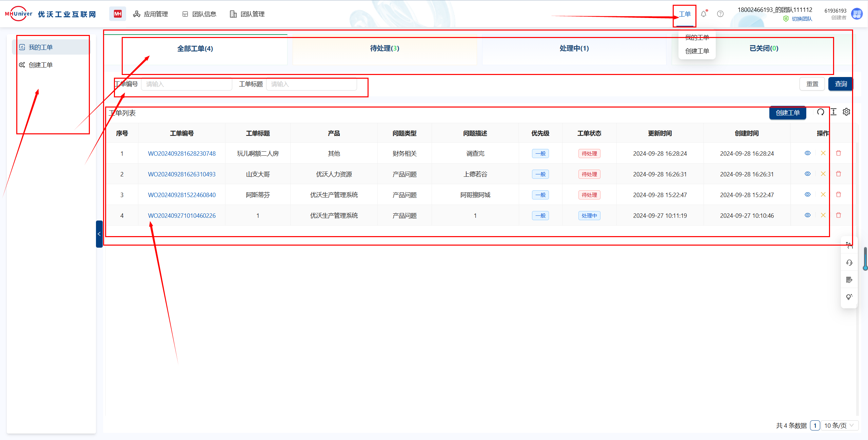Select 创建工单 in the left sidebar

pos(41,65)
